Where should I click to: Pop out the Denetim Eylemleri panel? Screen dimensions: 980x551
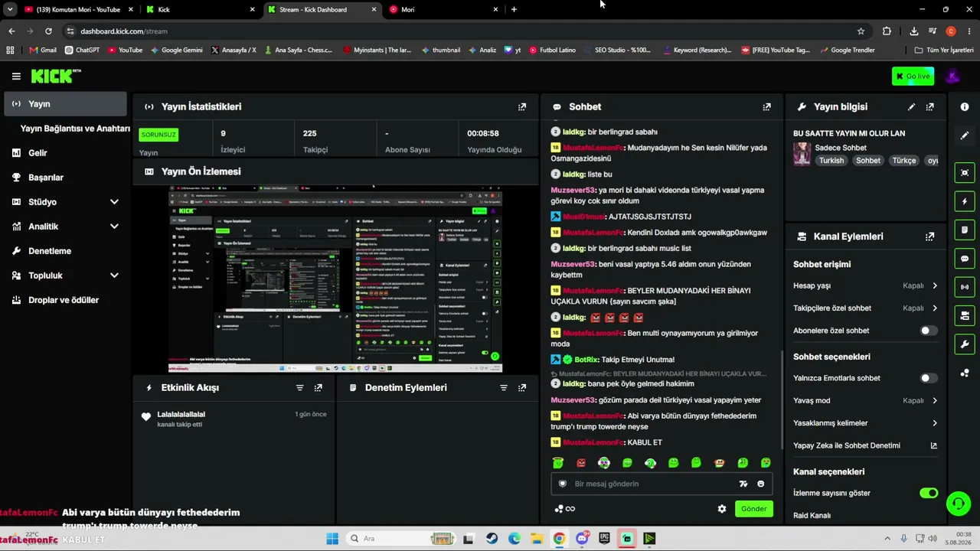522,388
